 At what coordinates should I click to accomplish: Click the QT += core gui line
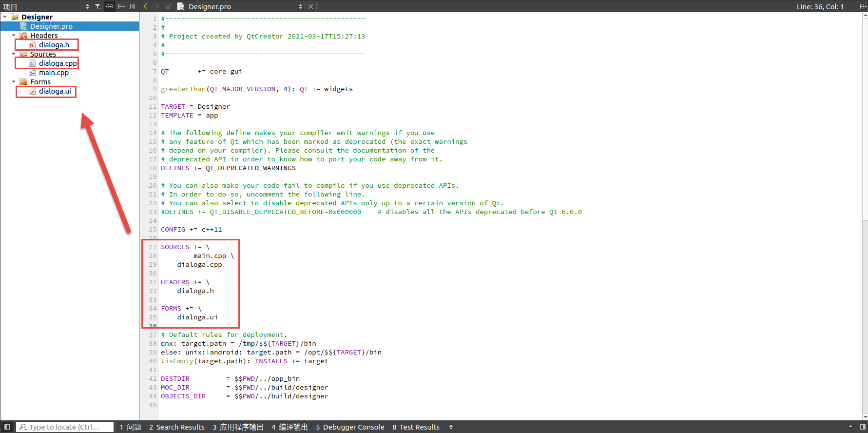(202, 72)
